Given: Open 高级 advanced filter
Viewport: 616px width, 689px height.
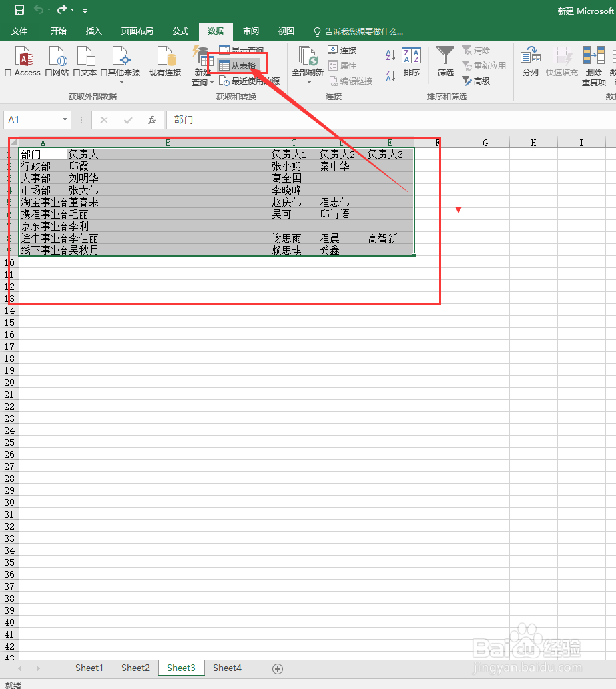Looking at the screenshot, I should (476, 81).
